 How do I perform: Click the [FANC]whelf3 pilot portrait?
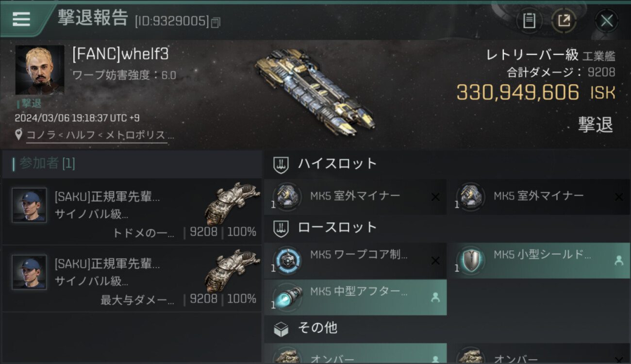pyautogui.click(x=40, y=69)
